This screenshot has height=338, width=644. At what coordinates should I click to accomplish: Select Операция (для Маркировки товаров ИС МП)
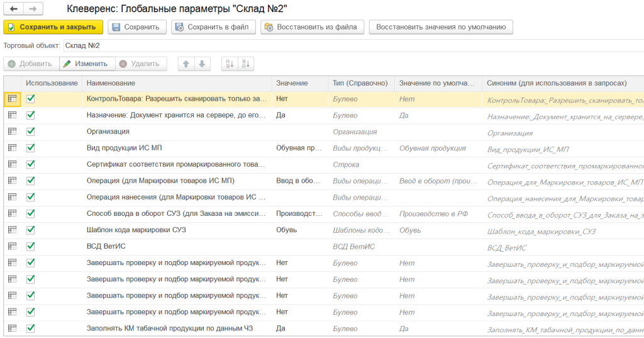pyautogui.click(x=177, y=181)
